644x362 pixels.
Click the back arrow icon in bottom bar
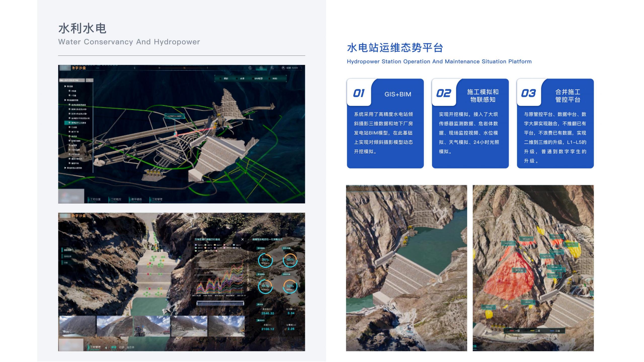click(106, 347)
